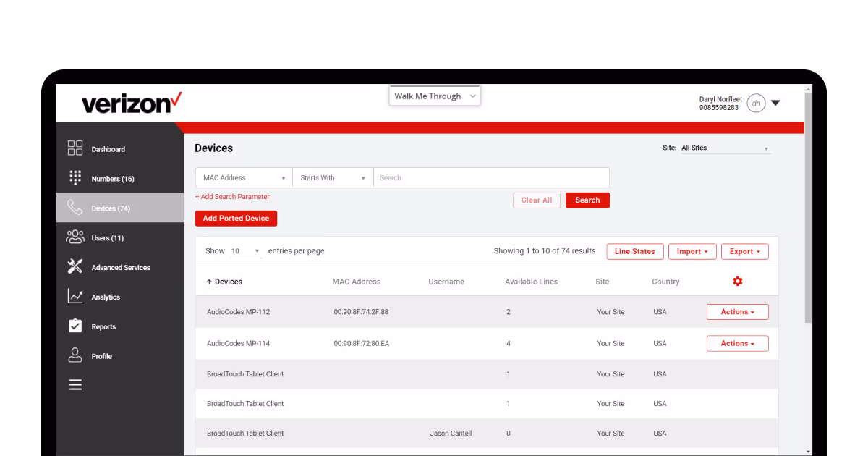Viewport: 868px width, 456px height.
Task: Click MAC address 00:90:8F:72:80:EA
Action: click(362, 343)
